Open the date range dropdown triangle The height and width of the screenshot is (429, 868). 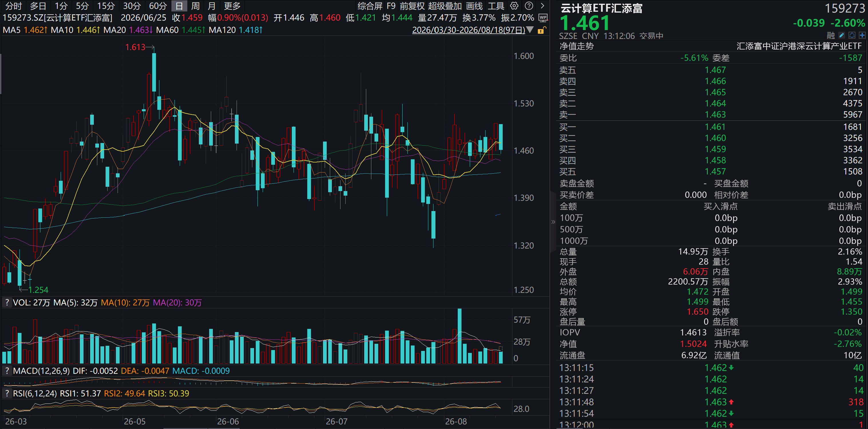pyautogui.click(x=530, y=30)
